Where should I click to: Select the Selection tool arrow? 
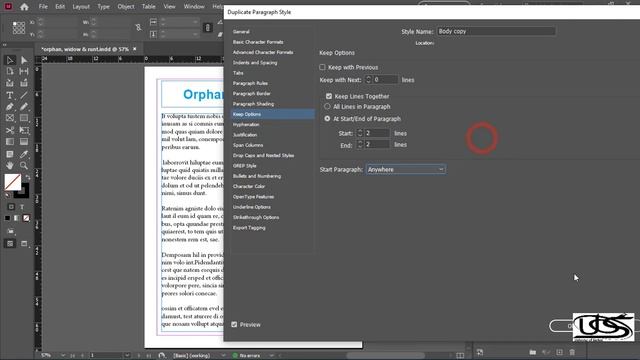click(x=10, y=60)
